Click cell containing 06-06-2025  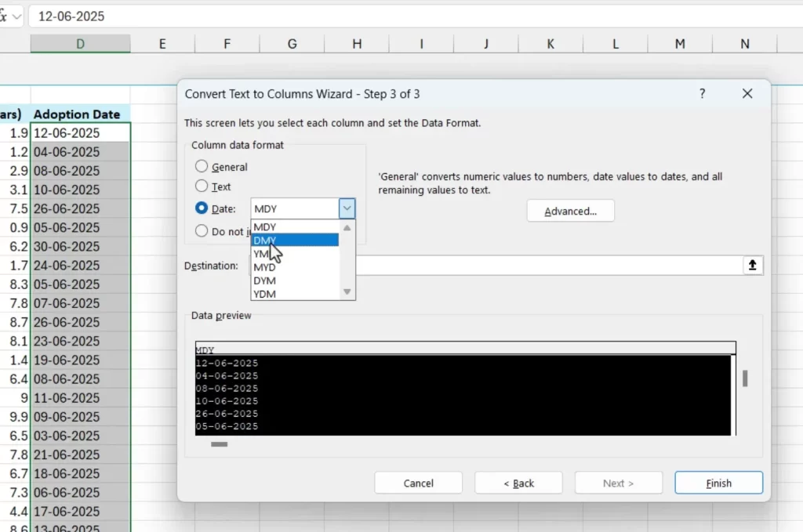click(81, 493)
